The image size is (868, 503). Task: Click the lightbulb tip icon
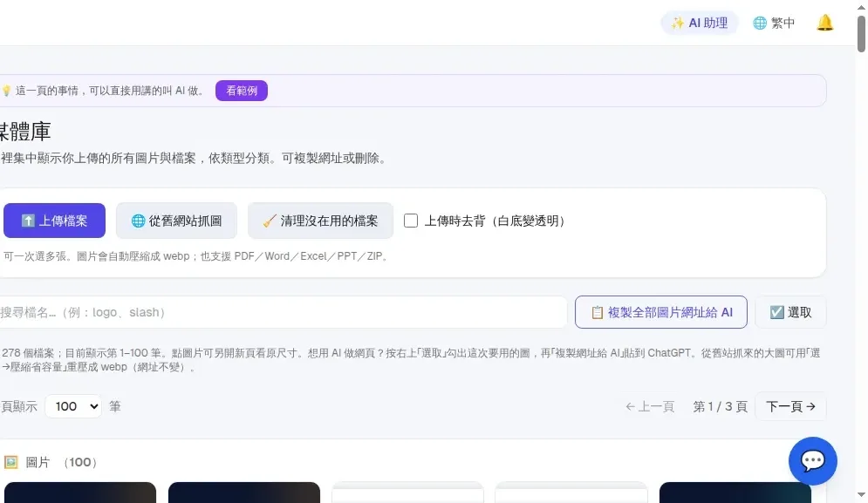7,91
